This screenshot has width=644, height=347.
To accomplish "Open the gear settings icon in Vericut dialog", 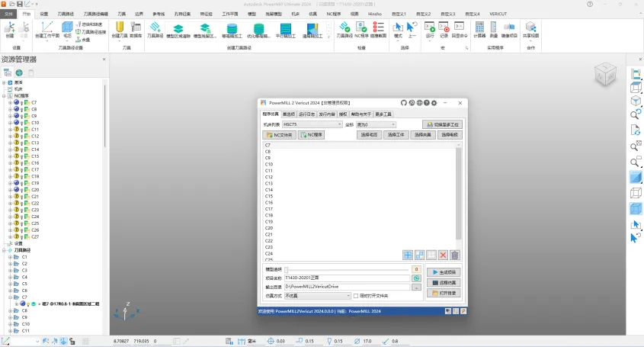I will tap(434, 103).
